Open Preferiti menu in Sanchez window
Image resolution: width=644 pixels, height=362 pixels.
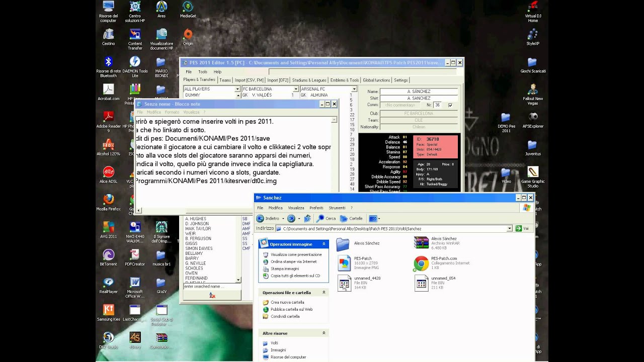click(316, 208)
